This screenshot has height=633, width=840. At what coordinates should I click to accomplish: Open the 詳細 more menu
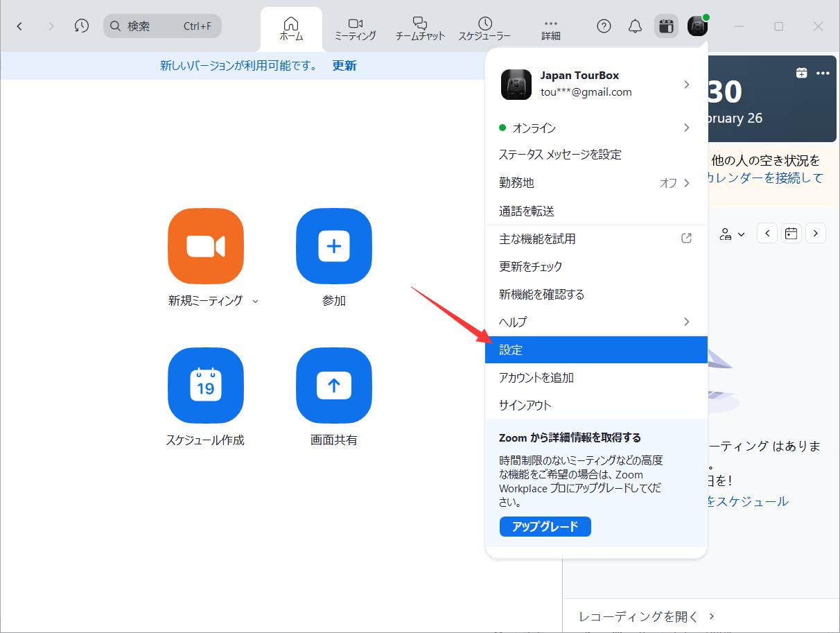(x=551, y=28)
